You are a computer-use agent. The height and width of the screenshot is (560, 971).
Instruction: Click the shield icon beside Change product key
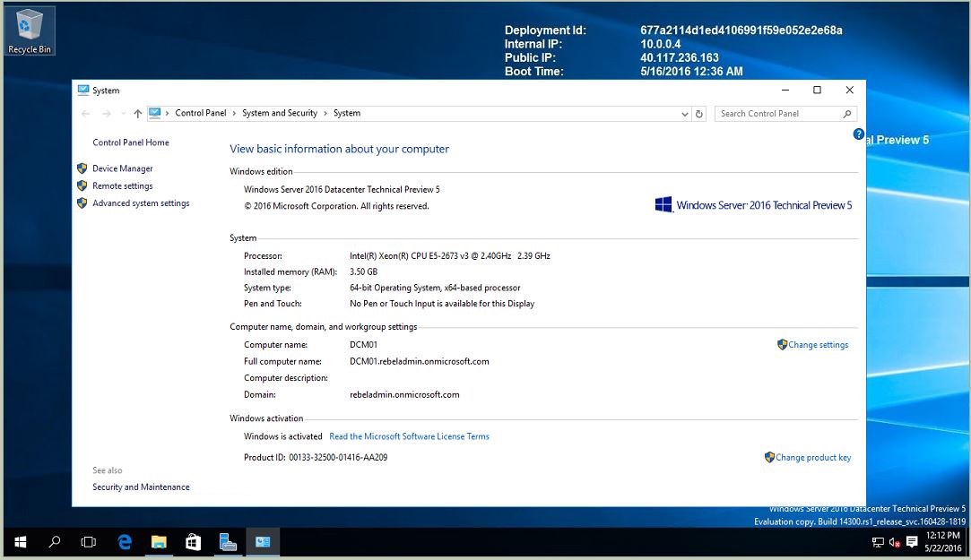pyautogui.click(x=770, y=457)
